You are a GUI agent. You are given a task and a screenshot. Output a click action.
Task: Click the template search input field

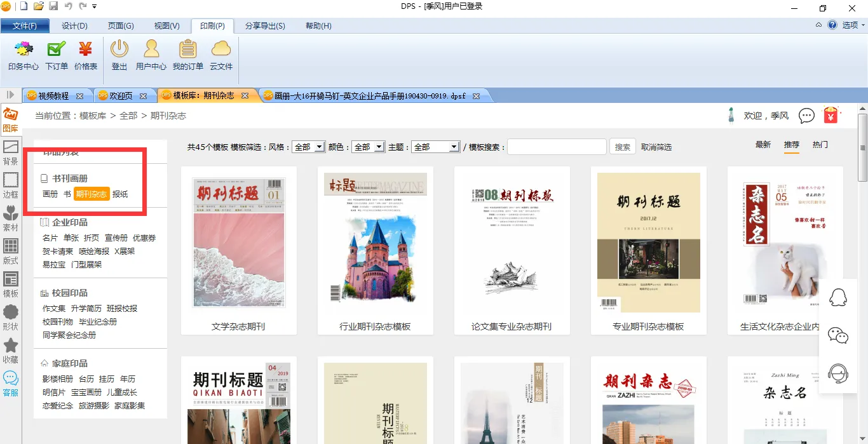tap(557, 147)
